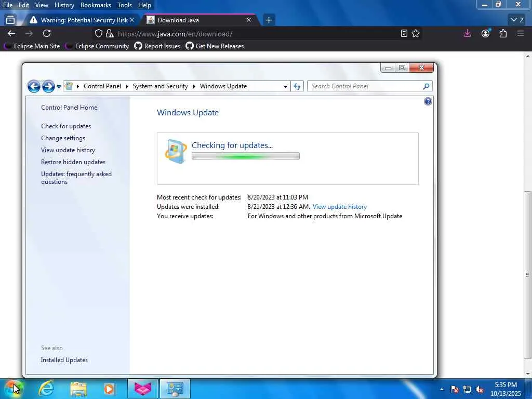Open Installed Updates link
This screenshot has width=532, height=399.
[x=64, y=360]
